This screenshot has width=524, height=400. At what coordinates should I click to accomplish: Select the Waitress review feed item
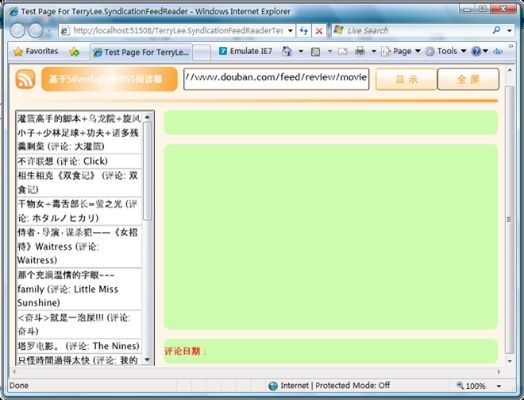click(79, 247)
